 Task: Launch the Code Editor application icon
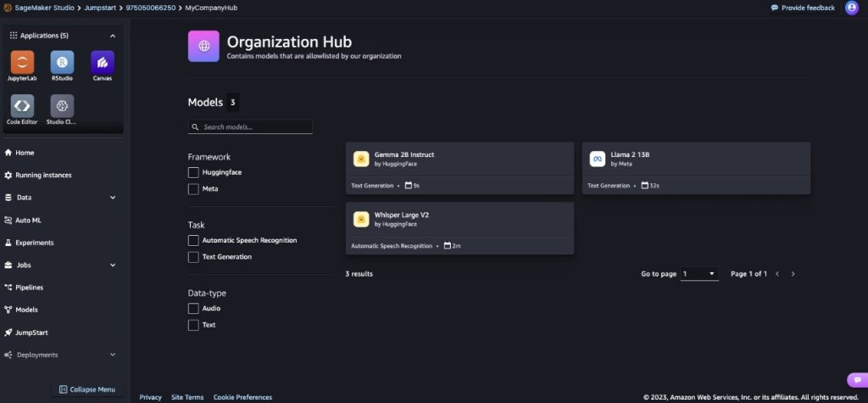(x=22, y=106)
